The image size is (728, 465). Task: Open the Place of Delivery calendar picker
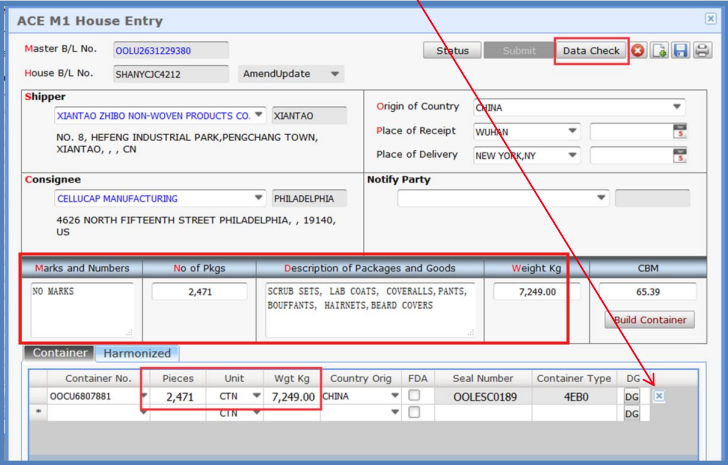[x=680, y=155]
